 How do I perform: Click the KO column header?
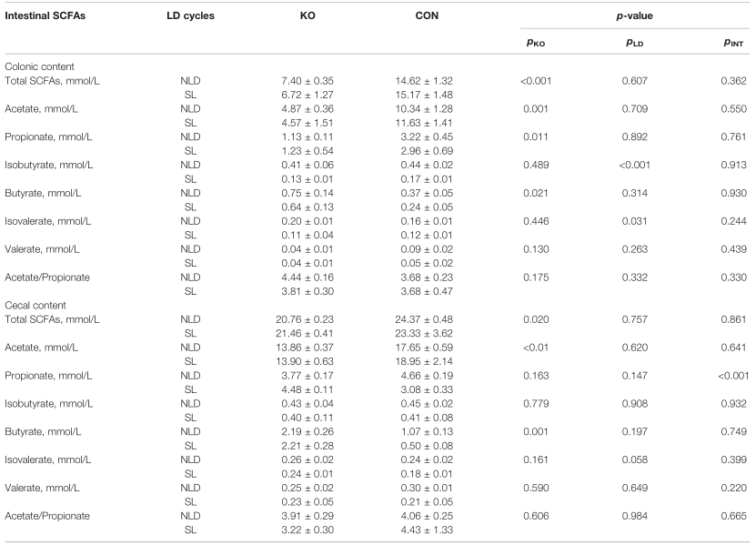coord(307,15)
